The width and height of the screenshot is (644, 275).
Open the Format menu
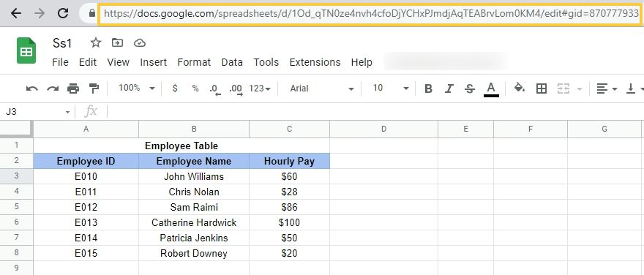point(194,62)
